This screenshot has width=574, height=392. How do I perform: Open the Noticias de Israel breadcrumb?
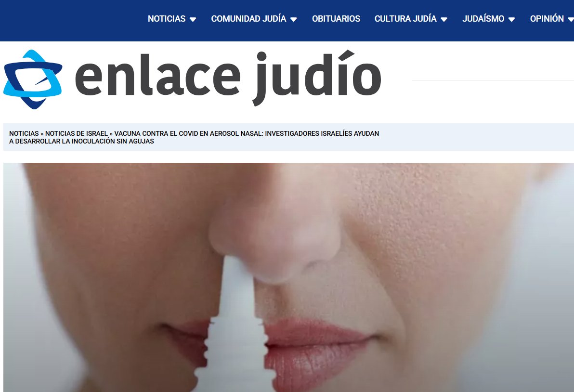point(76,133)
